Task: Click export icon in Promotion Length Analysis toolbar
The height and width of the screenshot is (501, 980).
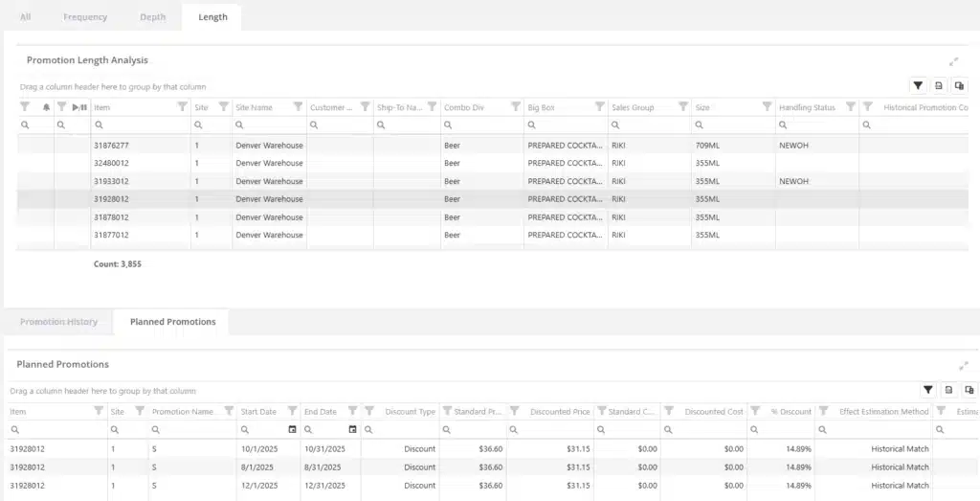Action: [x=939, y=85]
